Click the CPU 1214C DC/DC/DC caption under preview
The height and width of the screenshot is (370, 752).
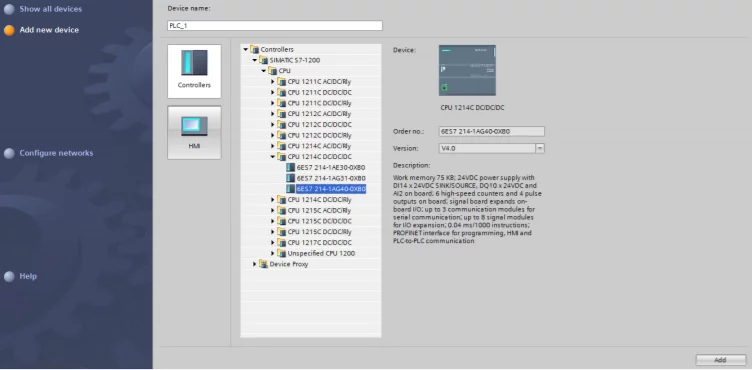tap(472, 108)
